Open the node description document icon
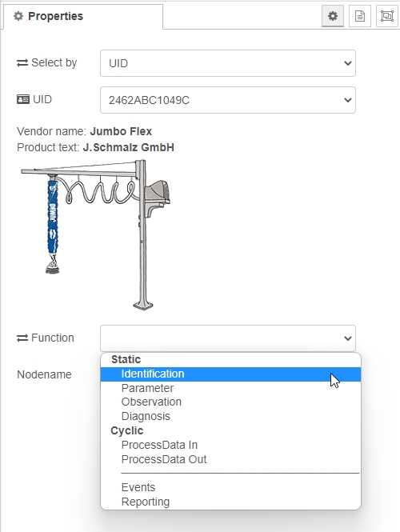This screenshot has width=400, height=532. 360,16
